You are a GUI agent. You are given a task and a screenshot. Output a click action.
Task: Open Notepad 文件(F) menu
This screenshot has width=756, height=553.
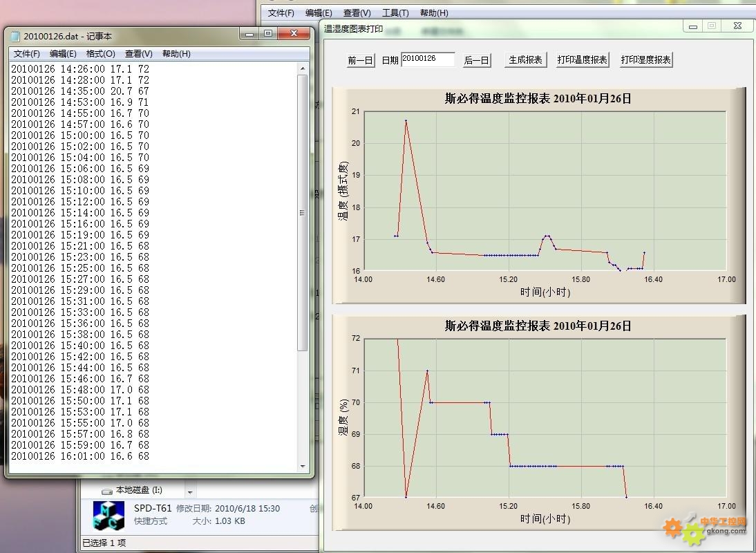point(26,53)
